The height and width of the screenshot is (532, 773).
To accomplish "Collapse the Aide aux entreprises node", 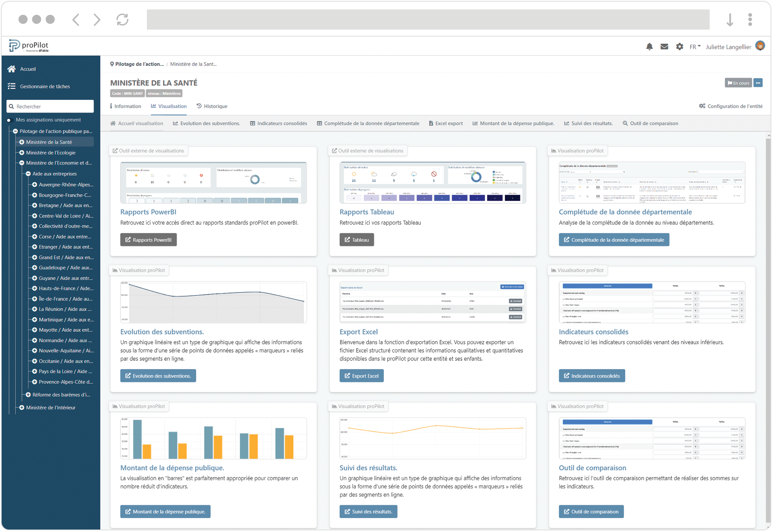I will tap(28, 174).
